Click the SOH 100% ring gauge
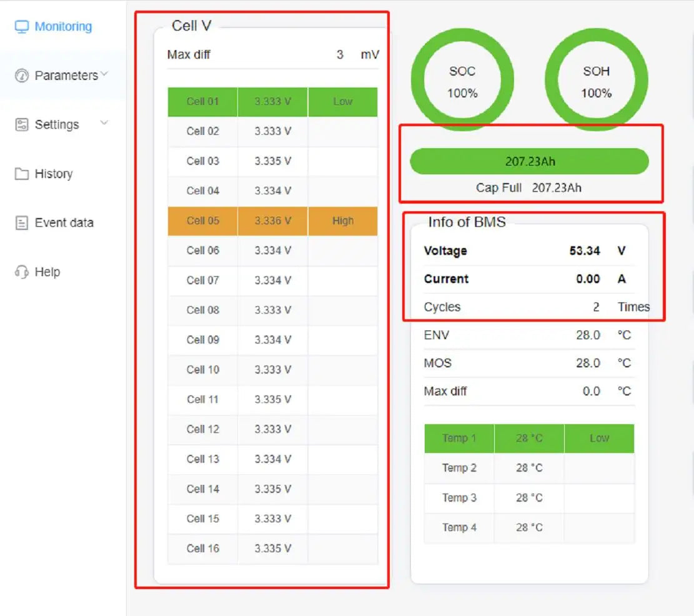This screenshot has width=694, height=616. click(596, 81)
